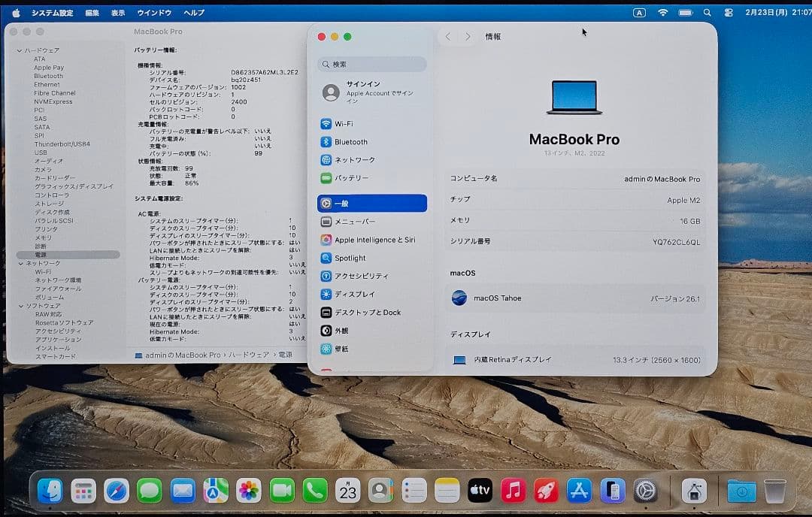Viewport: 812px width, 517px height.
Task: Select ファイアウォール in System Information
Action: 58,289
